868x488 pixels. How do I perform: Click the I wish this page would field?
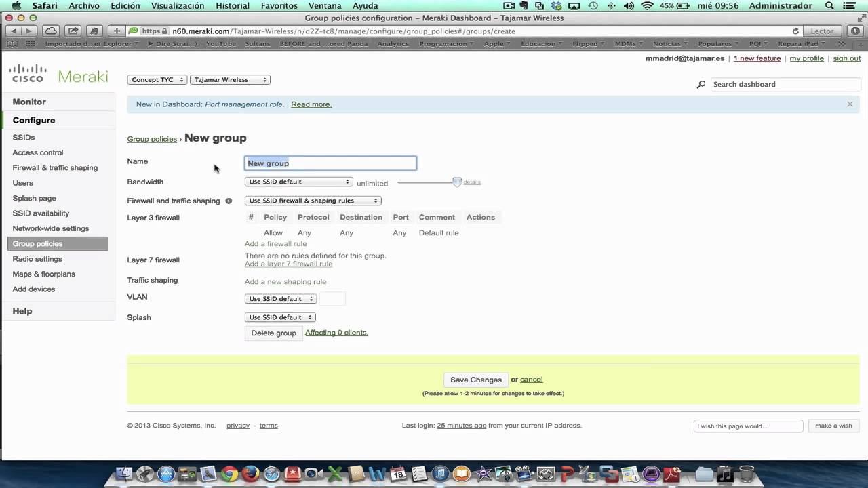[x=748, y=426]
